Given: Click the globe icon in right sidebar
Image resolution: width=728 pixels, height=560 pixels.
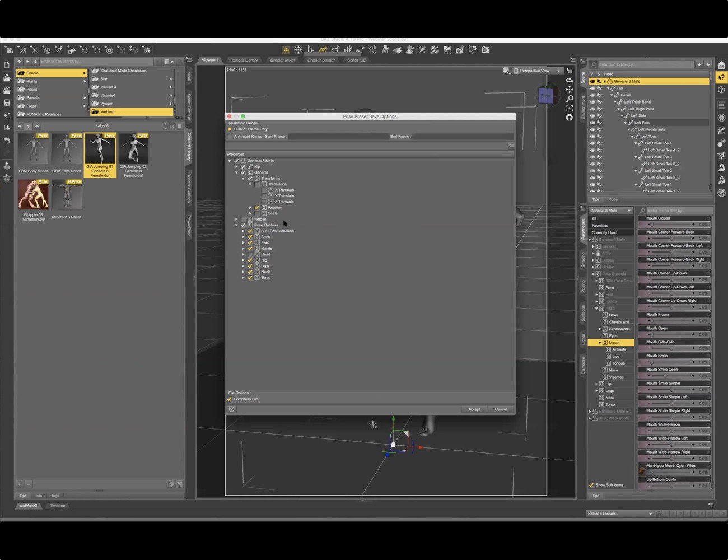Looking at the screenshot, I should pos(721,193).
